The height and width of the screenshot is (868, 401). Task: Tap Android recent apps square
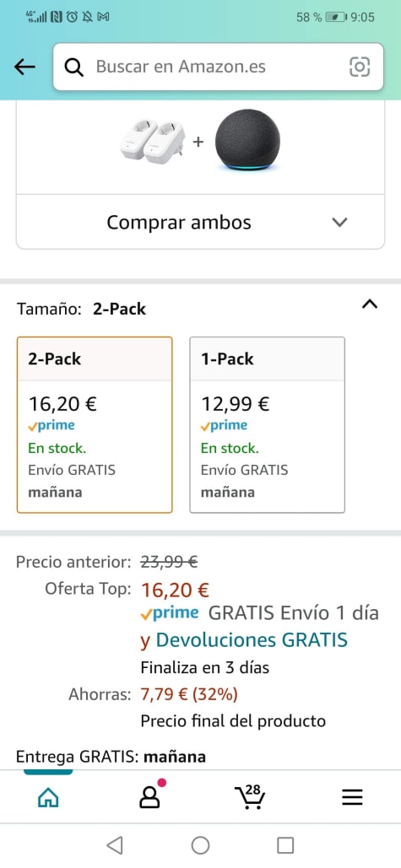[285, 845]
